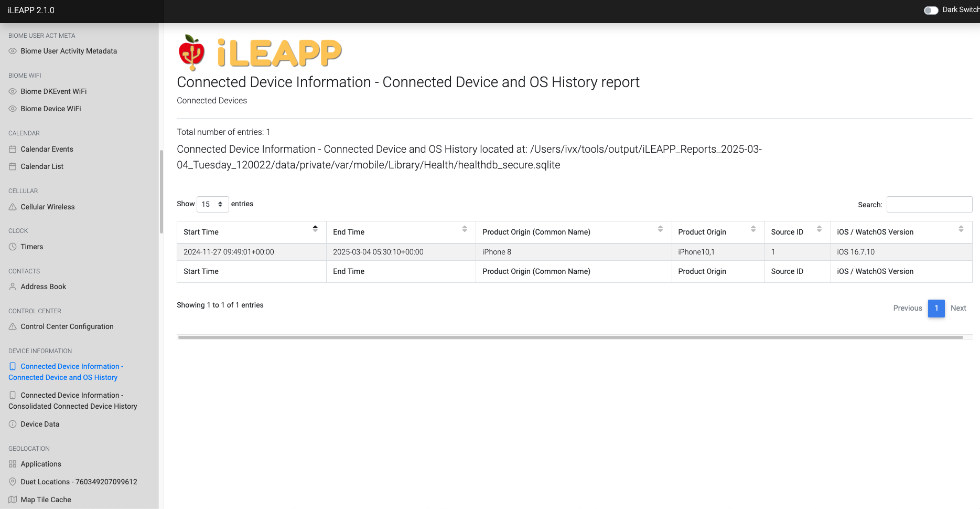Click the table Search input field
Screen dimensions: 980x509
pos(929,205)
